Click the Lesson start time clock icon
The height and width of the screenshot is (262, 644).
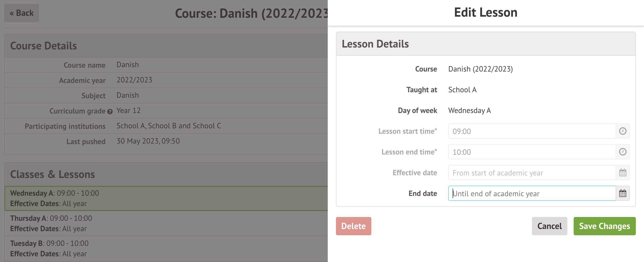(622, 131)
